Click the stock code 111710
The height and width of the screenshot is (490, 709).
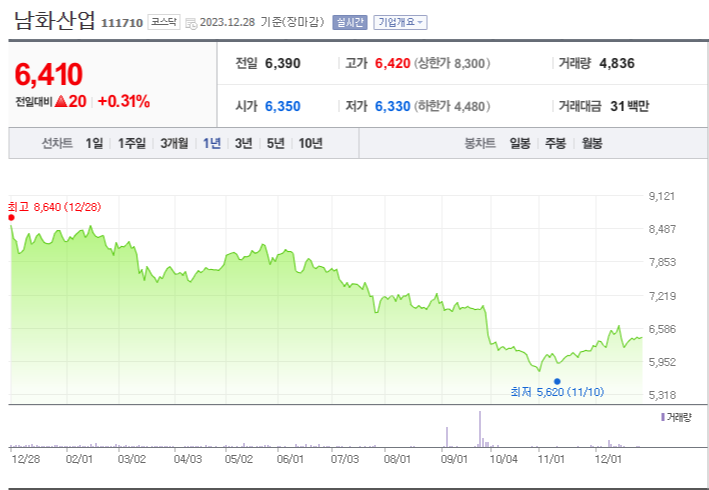point(122,23)
